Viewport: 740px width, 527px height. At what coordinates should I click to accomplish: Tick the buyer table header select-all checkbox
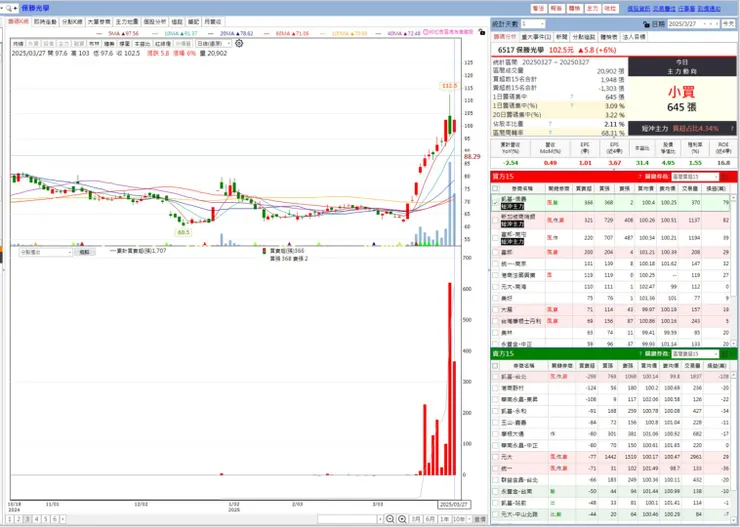tap(495, 189)
